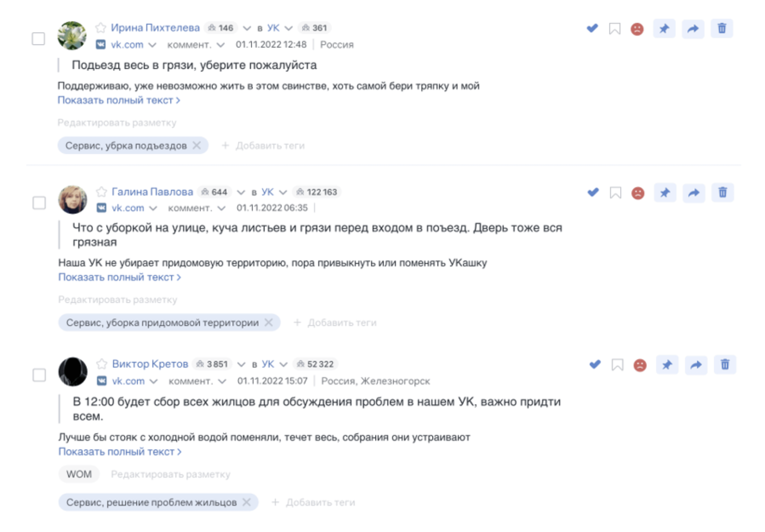Screen dimensions: 765x532
Task: Share Виктор Кретов's comment via arrow icon
Action: pos(696,365)
